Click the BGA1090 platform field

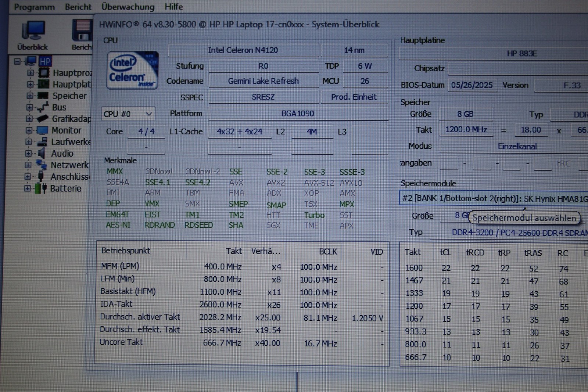pos(298,114)
